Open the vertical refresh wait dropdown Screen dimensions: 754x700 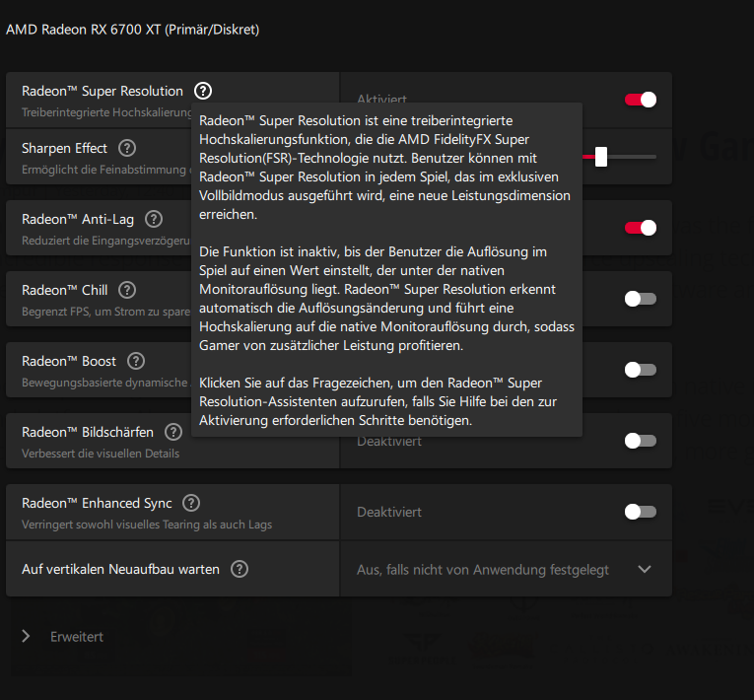click(x=506, y=569)
